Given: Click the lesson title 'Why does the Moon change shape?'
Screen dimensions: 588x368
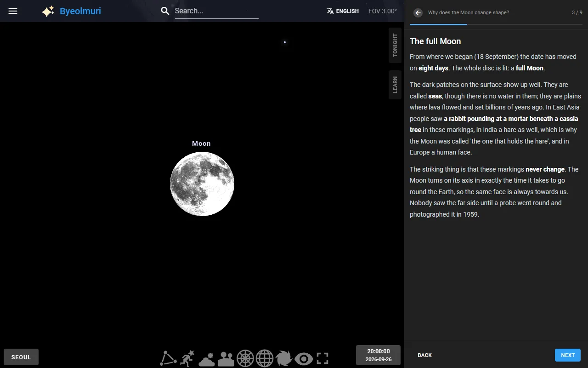Looking at the screenshot, I should 469,13.
